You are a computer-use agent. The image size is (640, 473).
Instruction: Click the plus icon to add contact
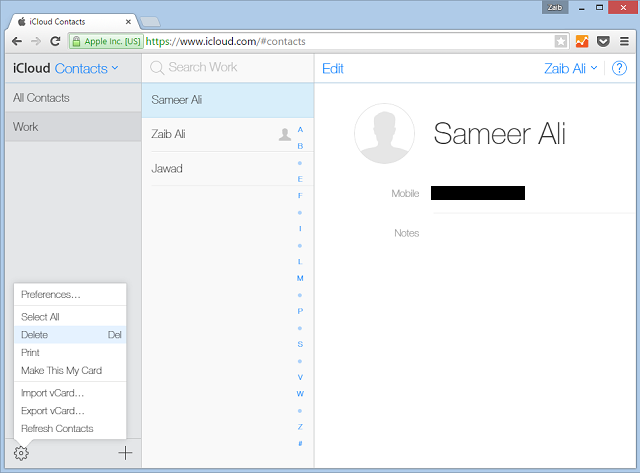[125, 453]
